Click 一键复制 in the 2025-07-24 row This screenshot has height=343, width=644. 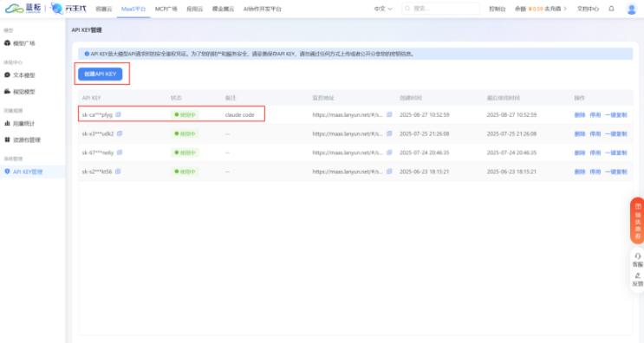(616, 152)
